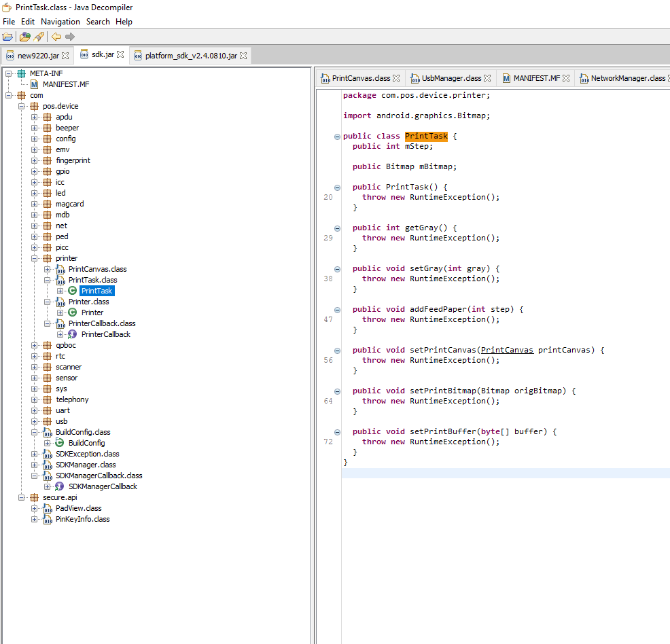Expand the fingerprint package node
The width and height of the screenshot is (670, 644).
click(35, 160)
